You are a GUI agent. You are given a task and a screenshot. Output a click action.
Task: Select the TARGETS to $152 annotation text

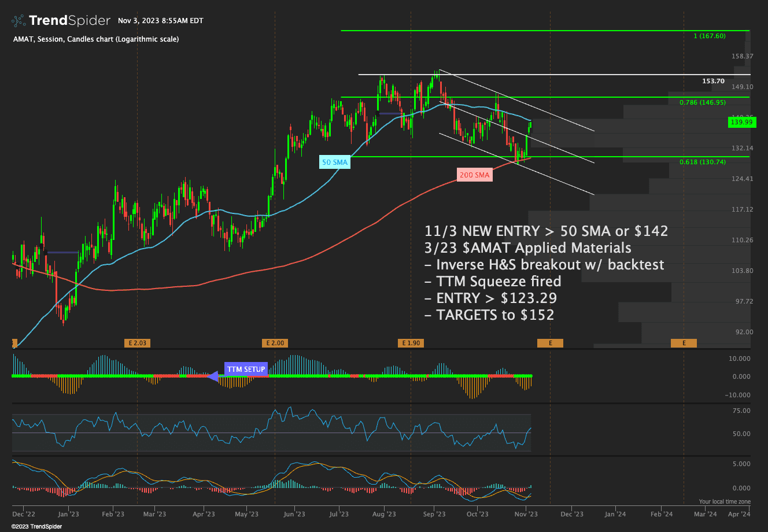(489, 315)
